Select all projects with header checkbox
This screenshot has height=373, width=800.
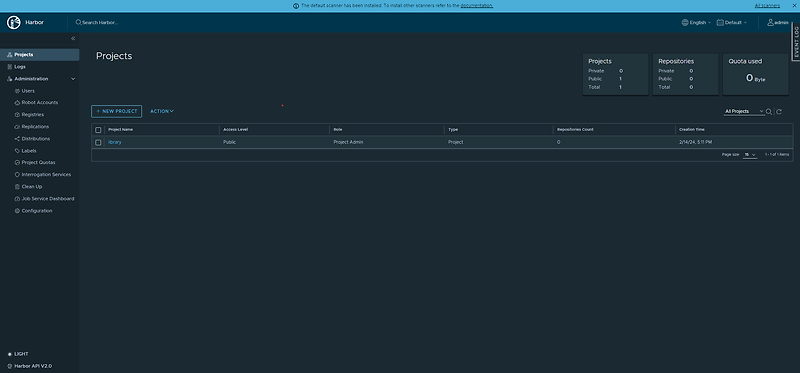(98, 130)
